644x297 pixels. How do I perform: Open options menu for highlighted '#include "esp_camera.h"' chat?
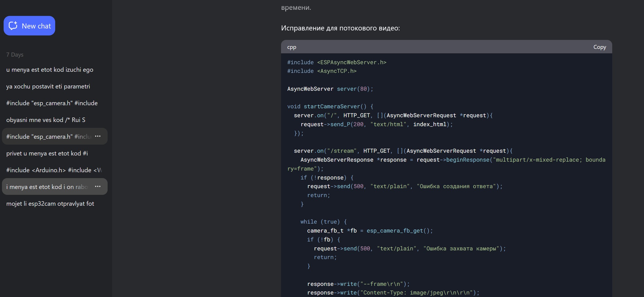click(x=98, y=136)
